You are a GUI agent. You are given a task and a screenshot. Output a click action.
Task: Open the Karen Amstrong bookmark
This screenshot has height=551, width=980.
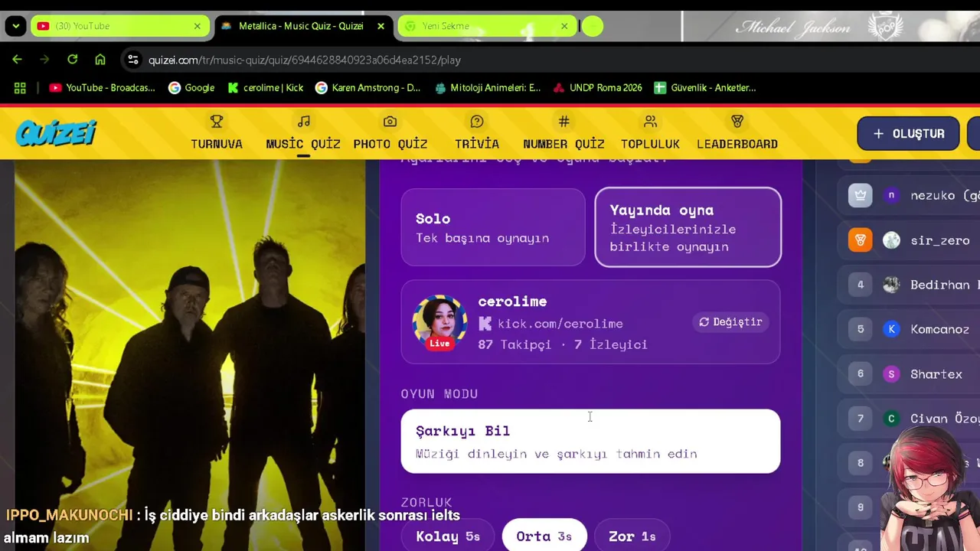[x=367, y=88]
